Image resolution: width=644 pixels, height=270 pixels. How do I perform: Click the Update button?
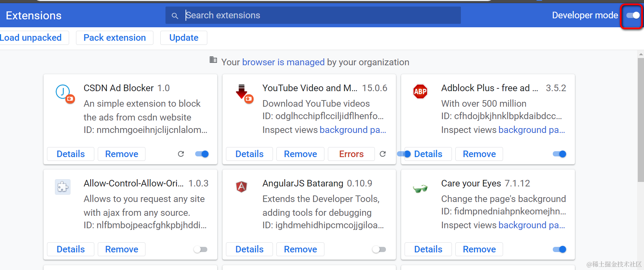pos(184,38)
